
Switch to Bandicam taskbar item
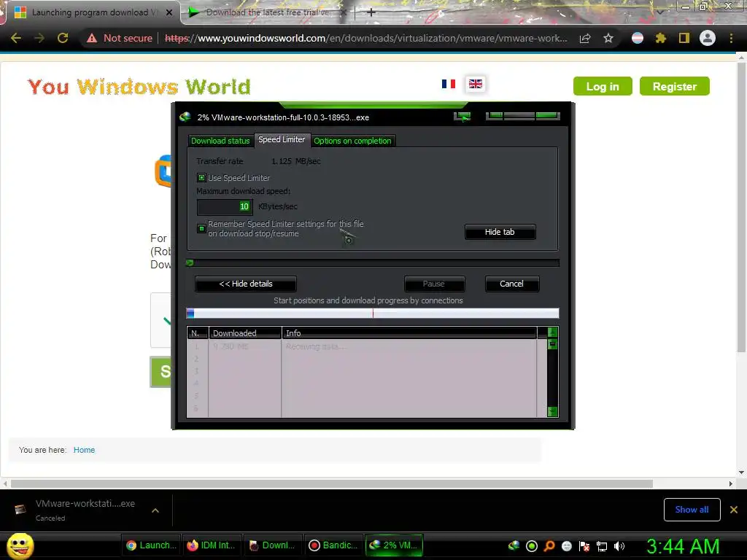(333, 545)
